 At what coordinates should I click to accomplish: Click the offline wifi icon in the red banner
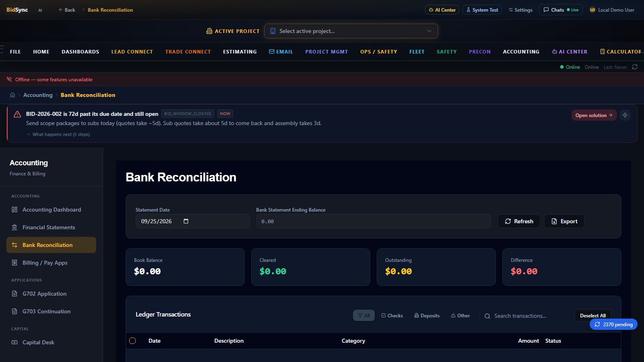[9, 79]
